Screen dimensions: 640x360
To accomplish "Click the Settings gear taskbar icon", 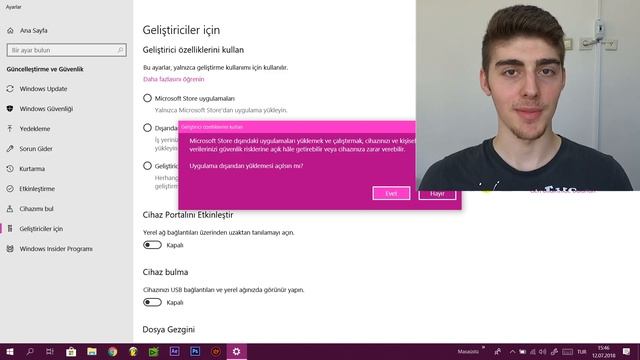I will click(236, 351).
